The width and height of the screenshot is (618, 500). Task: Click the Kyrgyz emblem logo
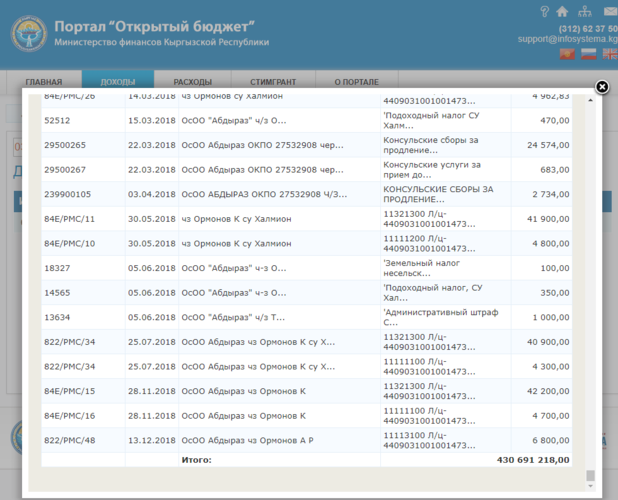coord(28,35)
